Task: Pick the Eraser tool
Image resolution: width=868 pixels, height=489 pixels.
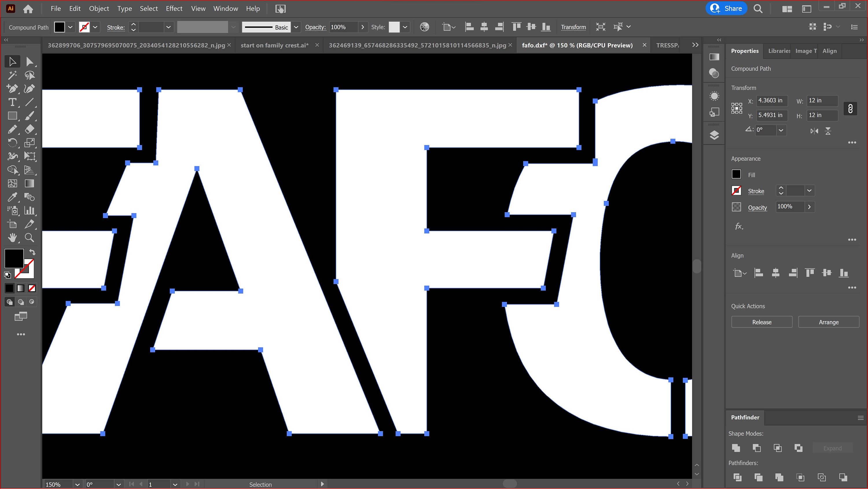Action: coord(30,129)
